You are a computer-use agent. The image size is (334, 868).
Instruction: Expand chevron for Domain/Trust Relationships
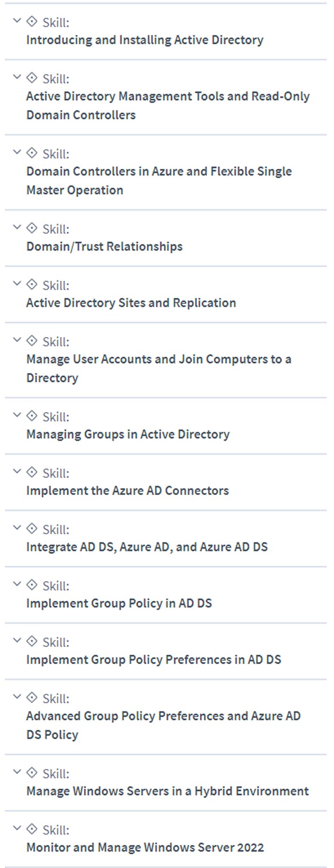tap(17, 227)
